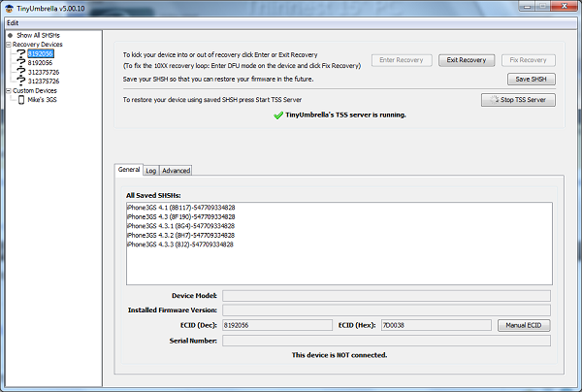Click 'TinyUmbrella's TSS server is running.' text

(345, 115)
